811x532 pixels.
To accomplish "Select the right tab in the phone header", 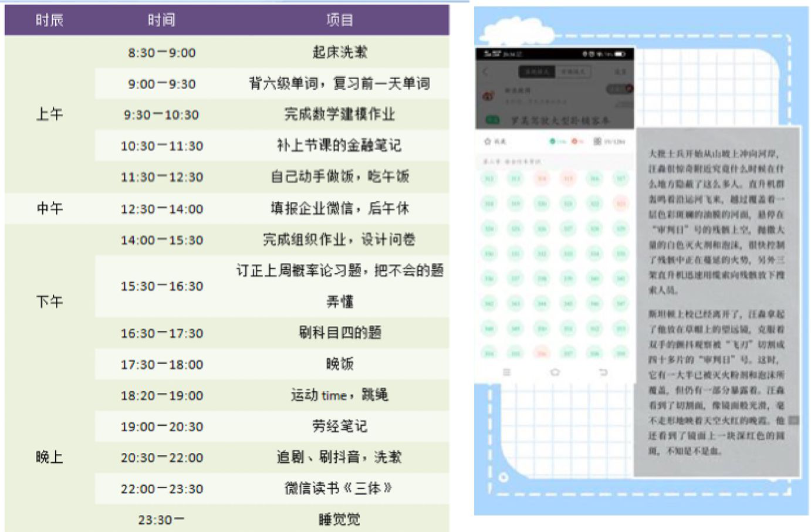I will click(x=573, y=72).
